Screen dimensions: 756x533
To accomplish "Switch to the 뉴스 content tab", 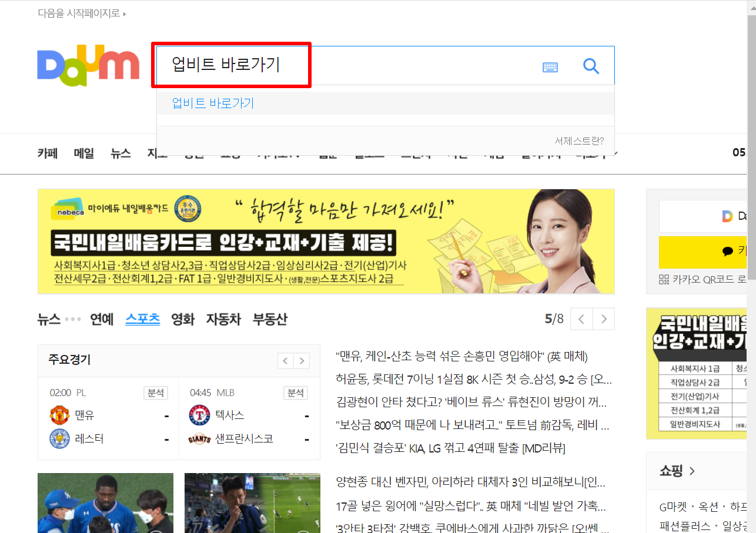I will coord(49,319).
